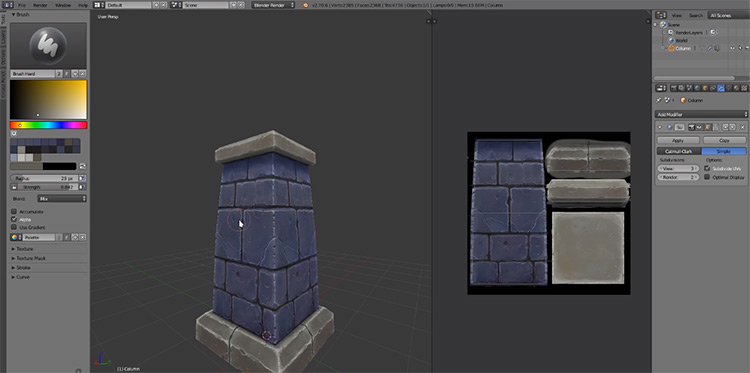Open the Modifiers wrench properties tab
The image size is (750, 373).
[x=720, y=88]
